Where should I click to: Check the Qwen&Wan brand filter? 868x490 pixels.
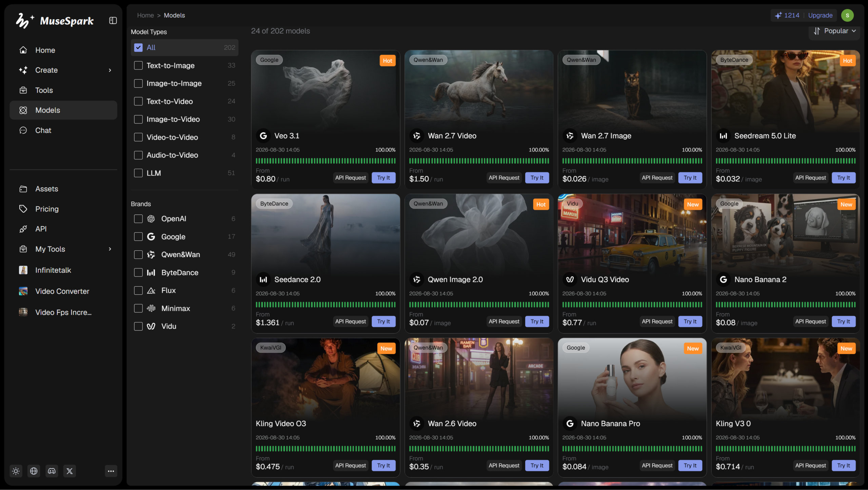point(138,254)
